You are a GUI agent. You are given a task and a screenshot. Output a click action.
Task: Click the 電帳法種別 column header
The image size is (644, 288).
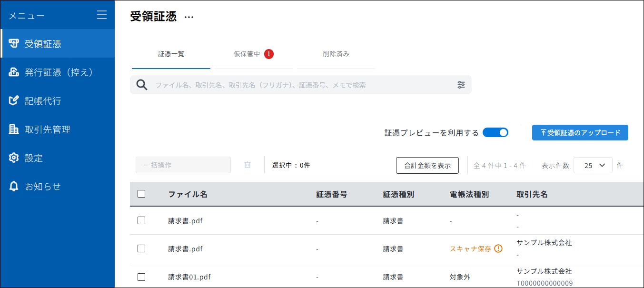[469, 194]
